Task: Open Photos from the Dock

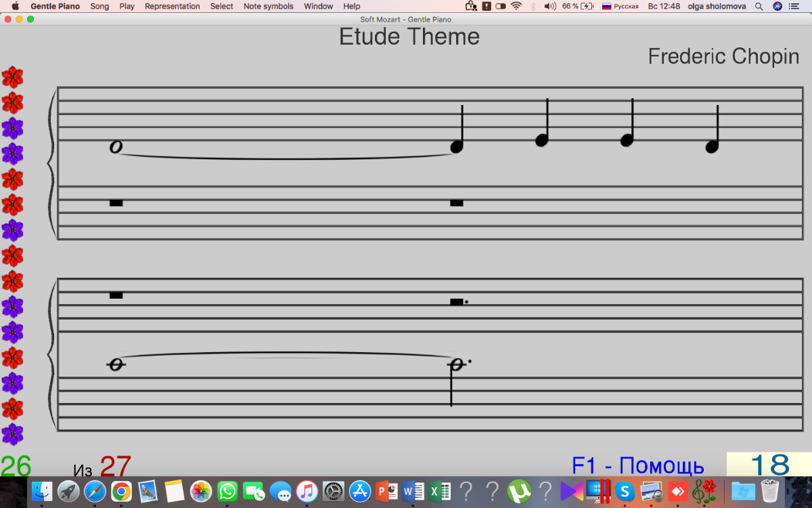Action: pyautogui.click(x=201, y=491)
